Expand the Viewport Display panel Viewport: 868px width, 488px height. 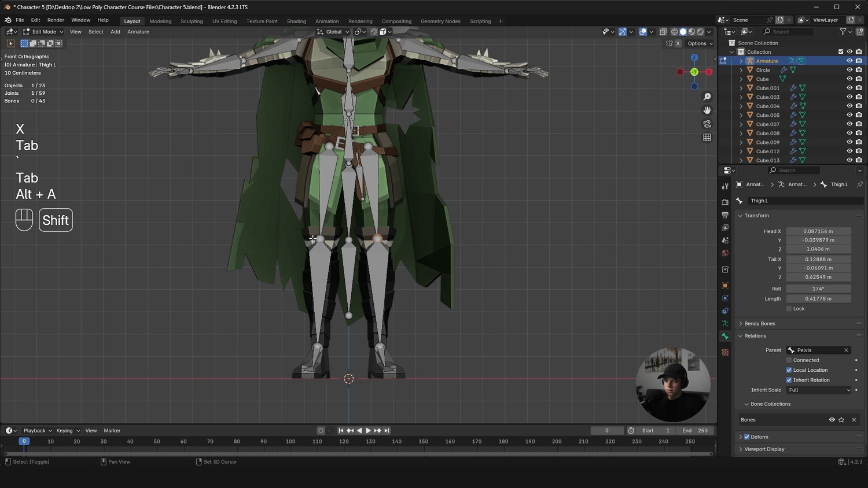click(764, 449)
